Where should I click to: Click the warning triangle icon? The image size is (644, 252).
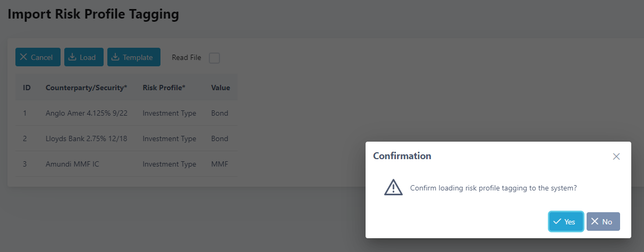point(393,188)
